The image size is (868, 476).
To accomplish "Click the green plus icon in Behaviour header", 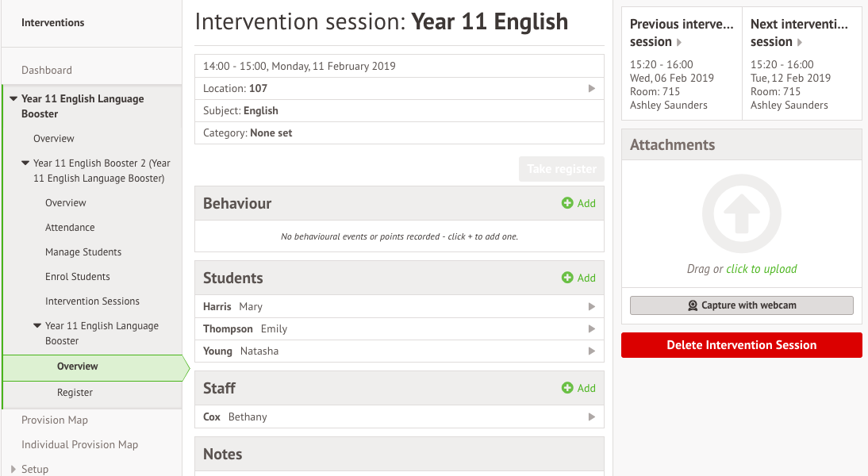I will coord(567,203).
